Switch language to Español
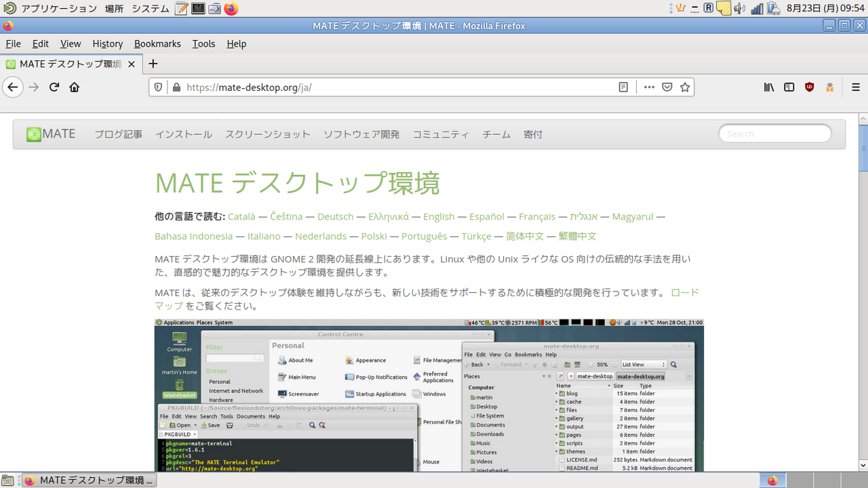 point(487,216)
